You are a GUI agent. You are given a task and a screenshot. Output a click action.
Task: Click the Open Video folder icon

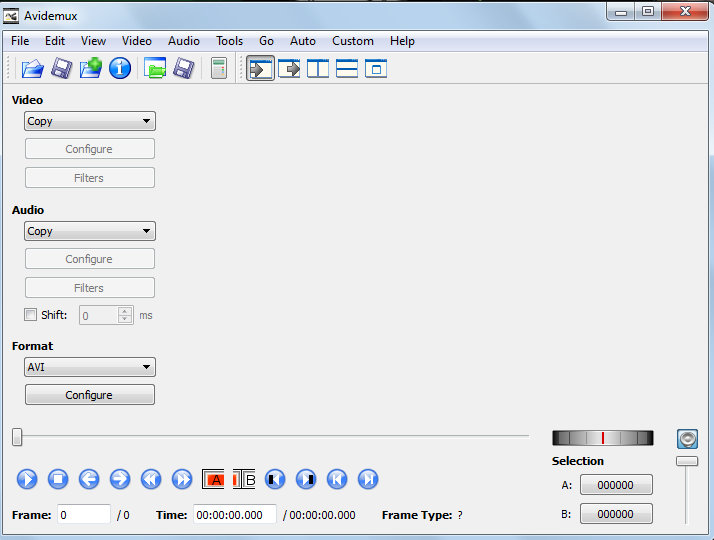tap(32, 69)
